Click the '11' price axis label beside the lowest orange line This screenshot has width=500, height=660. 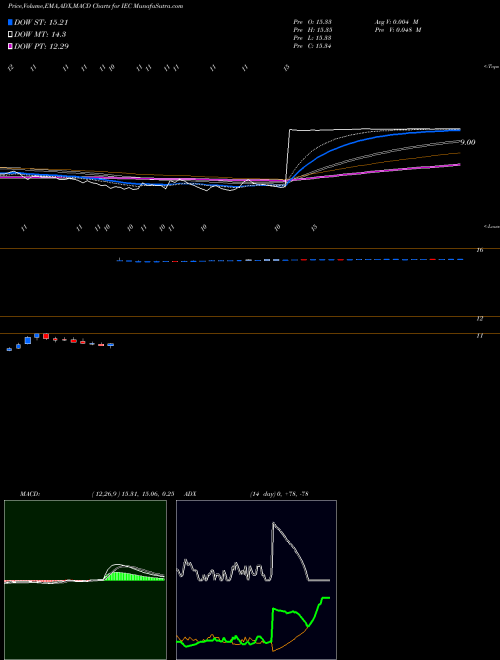(x=479, y=336)
